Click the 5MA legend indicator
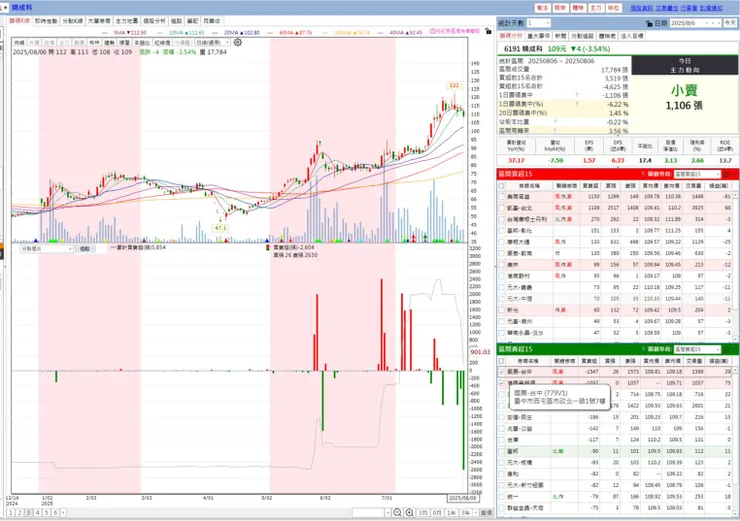 click(x=130, y=33)
